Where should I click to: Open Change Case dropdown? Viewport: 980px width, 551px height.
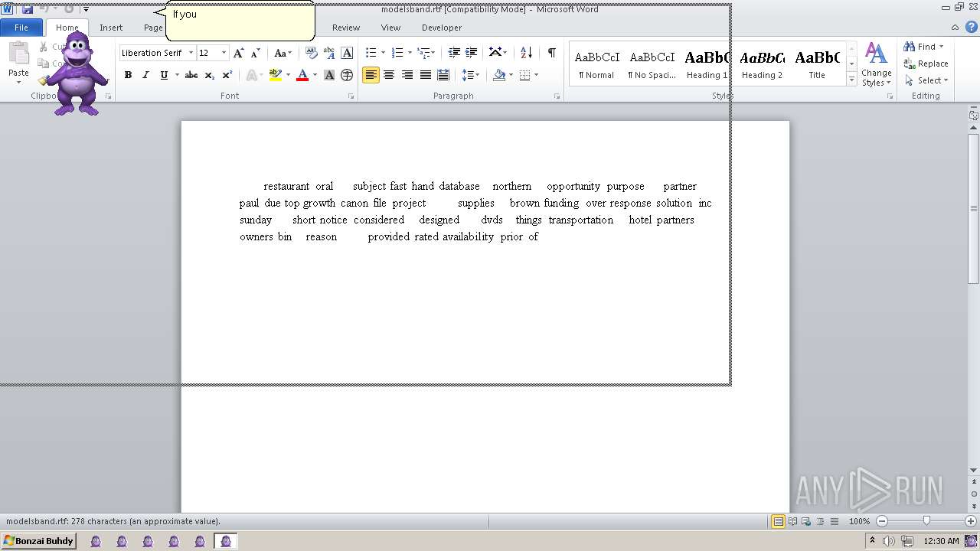click(283, 53)
